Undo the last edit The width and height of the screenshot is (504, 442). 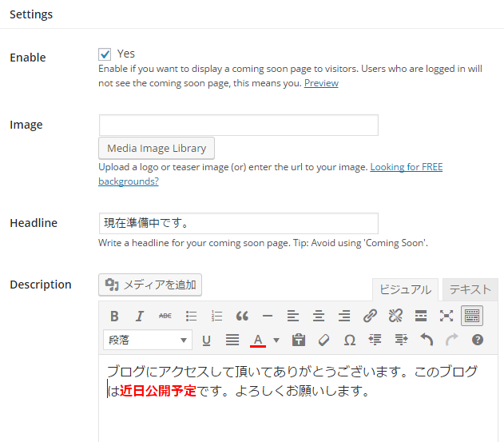[427, 340]
